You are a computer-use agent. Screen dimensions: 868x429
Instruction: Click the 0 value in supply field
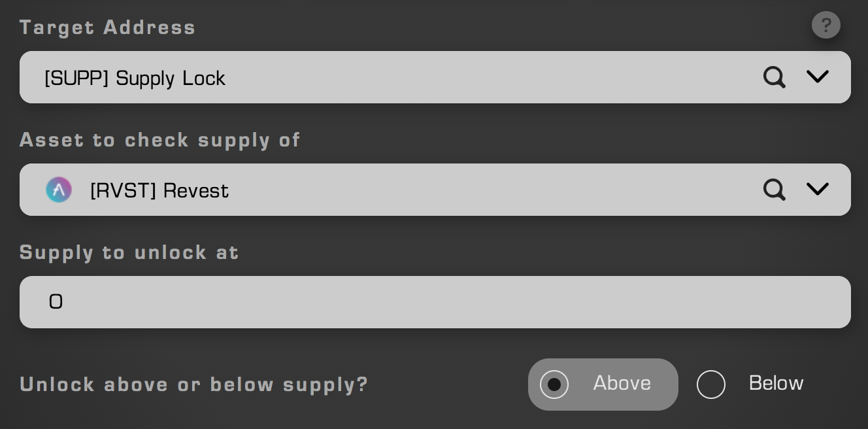click(56, 301)
